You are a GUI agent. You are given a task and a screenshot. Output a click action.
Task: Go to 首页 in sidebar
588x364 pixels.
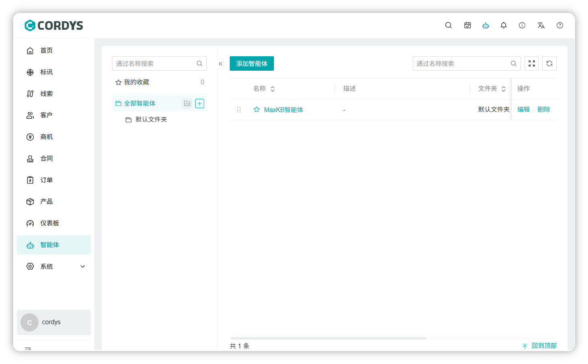click(x=54, y=51)
